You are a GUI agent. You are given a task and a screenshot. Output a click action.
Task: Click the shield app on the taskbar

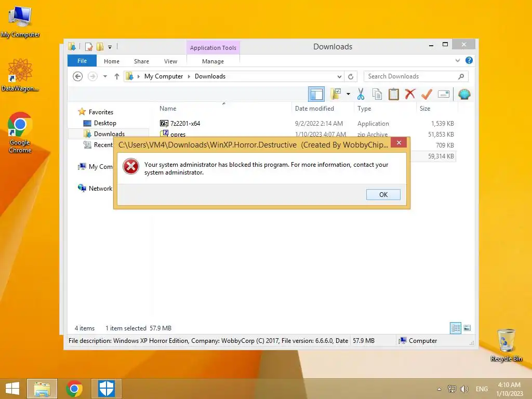(106, 389)
